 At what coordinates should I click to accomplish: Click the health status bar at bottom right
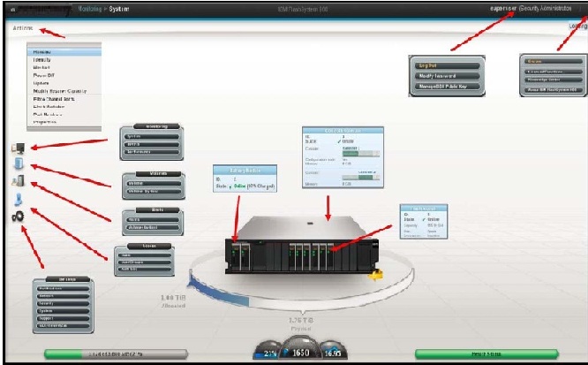click(486, 355)
